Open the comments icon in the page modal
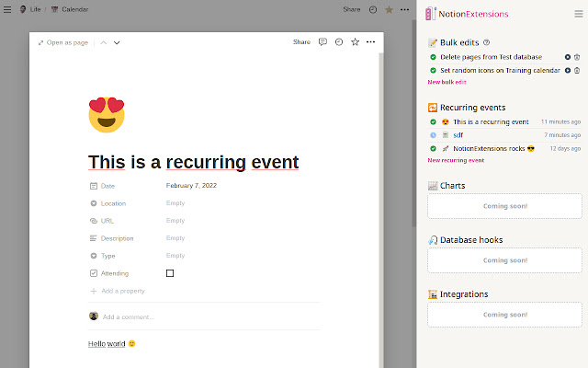Image resolution: width=588 pixels, height=368 pixels. coord(322,42)
